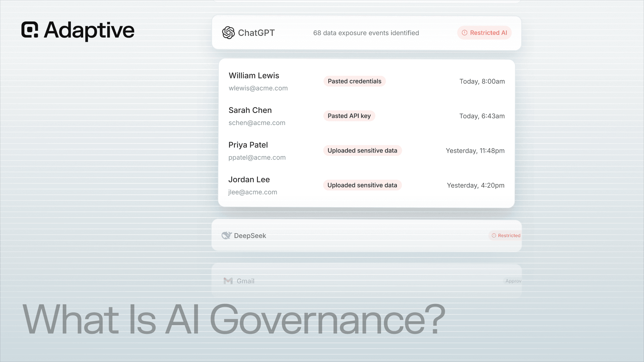Click the jlee@acme.com email
The image size is (644, 362).
point(253,192)
